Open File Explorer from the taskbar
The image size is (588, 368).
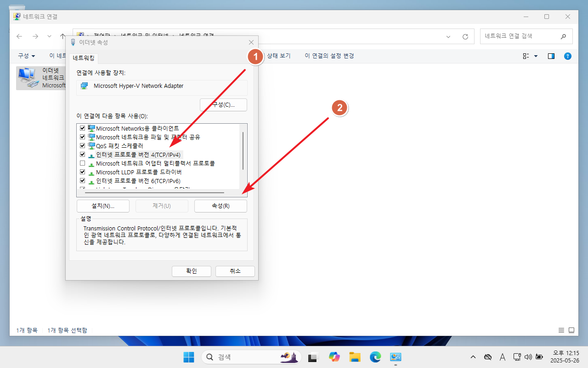click(354, 357)
